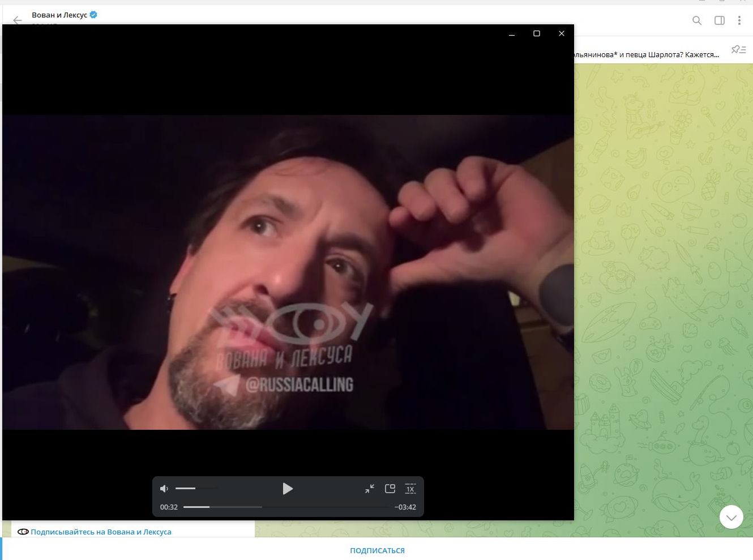Go back using the left arrow
753x560 pixels.
17,20
